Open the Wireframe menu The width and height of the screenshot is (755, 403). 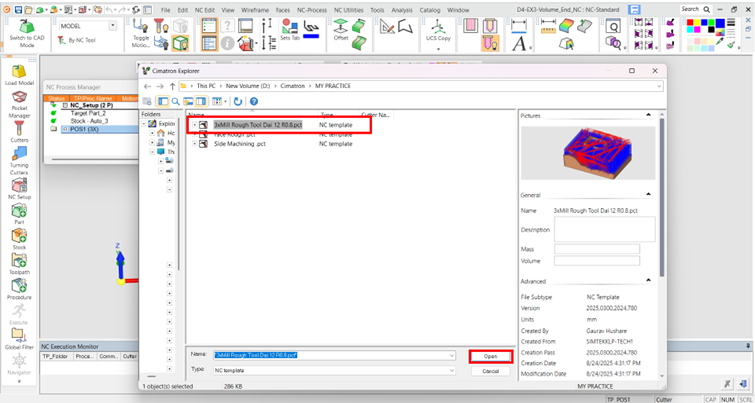click(254, 9)
